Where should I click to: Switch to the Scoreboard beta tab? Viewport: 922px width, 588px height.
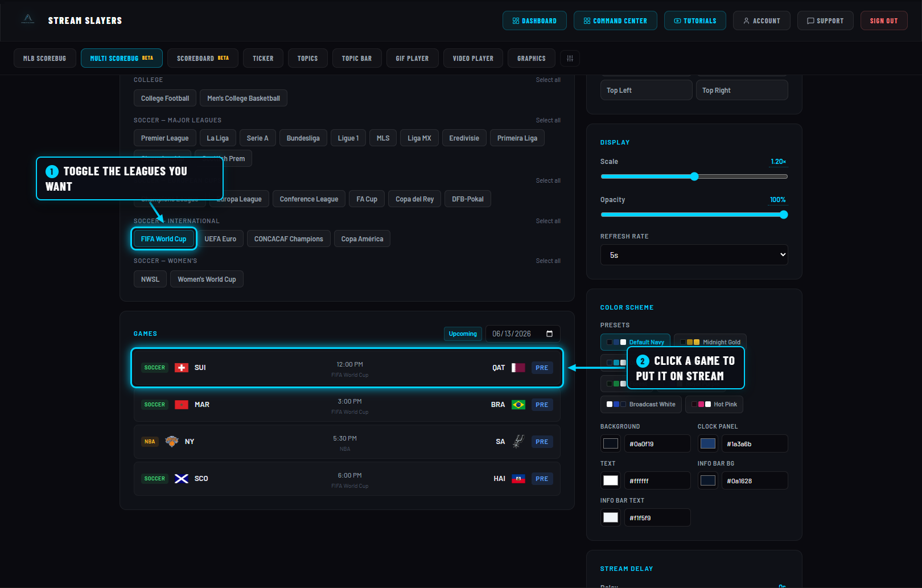[203, 58]
